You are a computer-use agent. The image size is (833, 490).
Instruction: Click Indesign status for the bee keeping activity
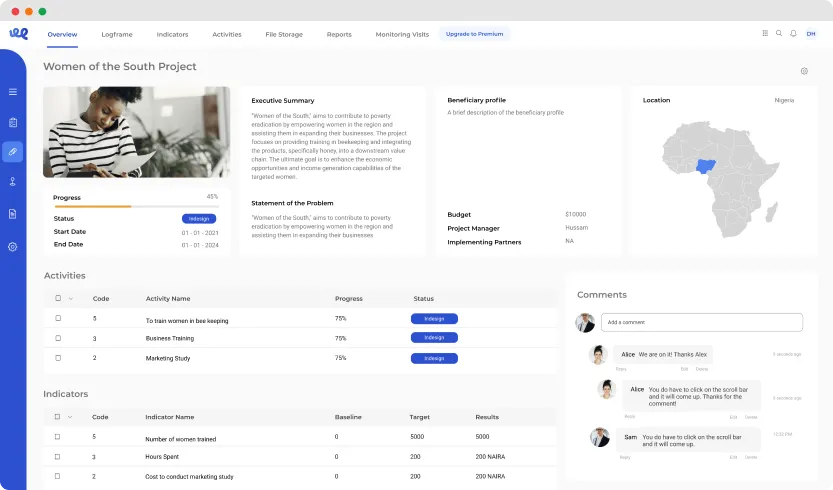434,318
